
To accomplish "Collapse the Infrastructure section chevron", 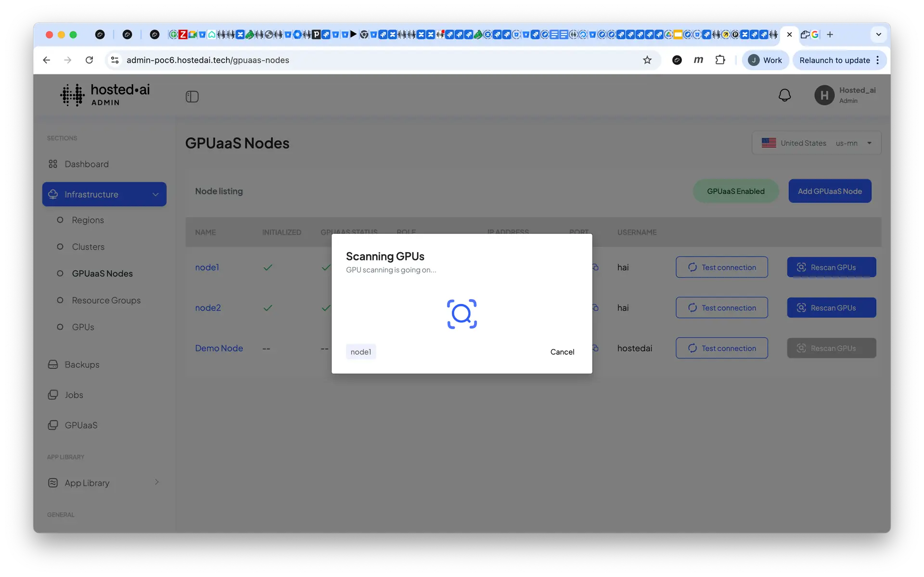I will 155,194.
